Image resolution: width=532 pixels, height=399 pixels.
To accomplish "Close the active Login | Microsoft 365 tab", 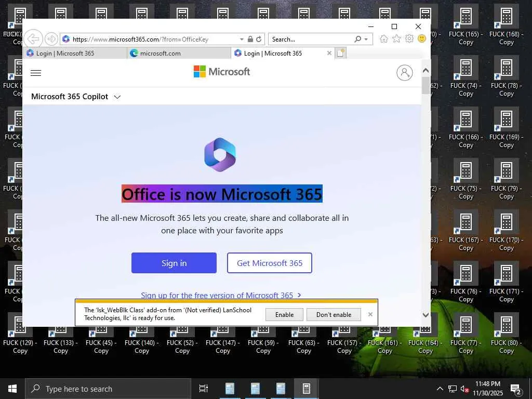I will [x=329, y=53].
